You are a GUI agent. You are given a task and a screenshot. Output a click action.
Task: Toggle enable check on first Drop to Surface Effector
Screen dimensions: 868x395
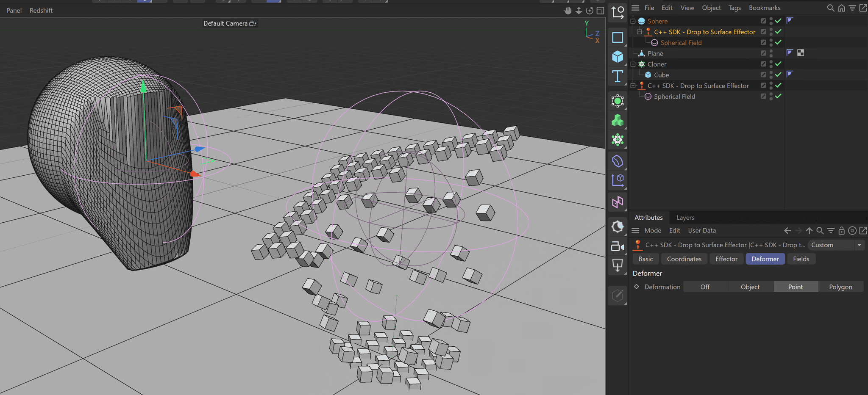coord(778,31)
